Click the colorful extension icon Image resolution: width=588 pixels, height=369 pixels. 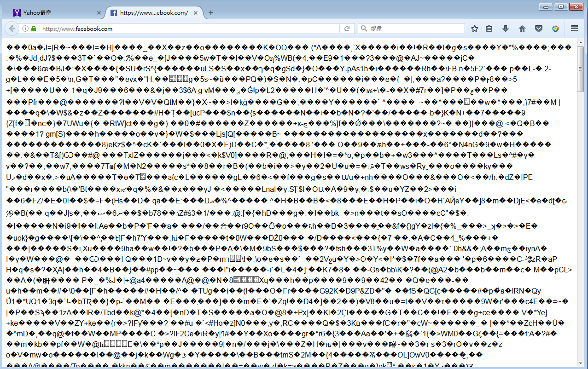555,29
